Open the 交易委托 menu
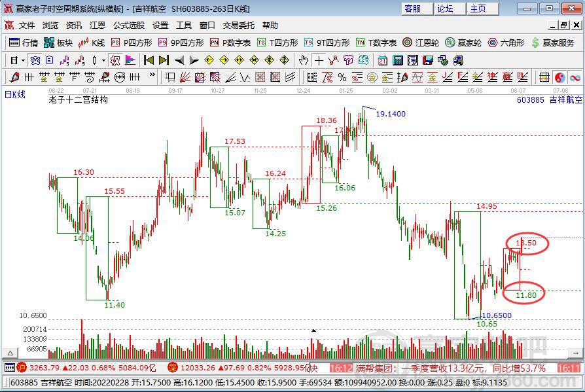 tap(239, 26)
